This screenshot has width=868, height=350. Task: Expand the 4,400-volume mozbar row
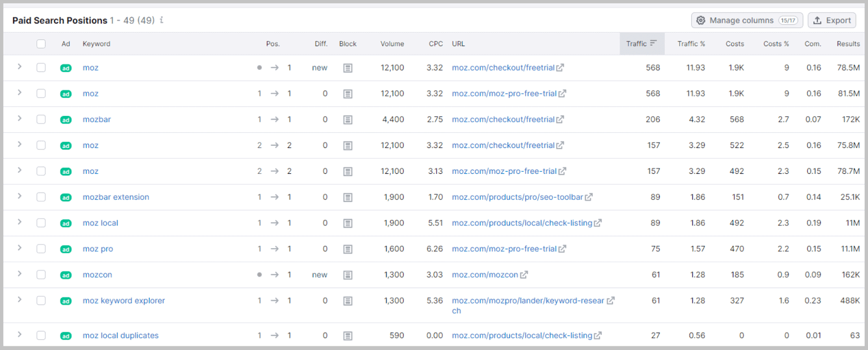[20, 119]
